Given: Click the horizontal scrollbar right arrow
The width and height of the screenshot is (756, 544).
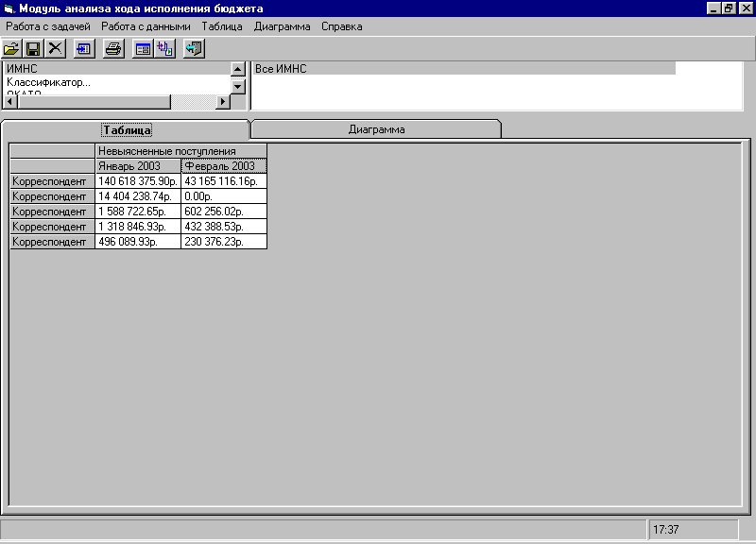Looking at the screenshot, I should point(223,102).
